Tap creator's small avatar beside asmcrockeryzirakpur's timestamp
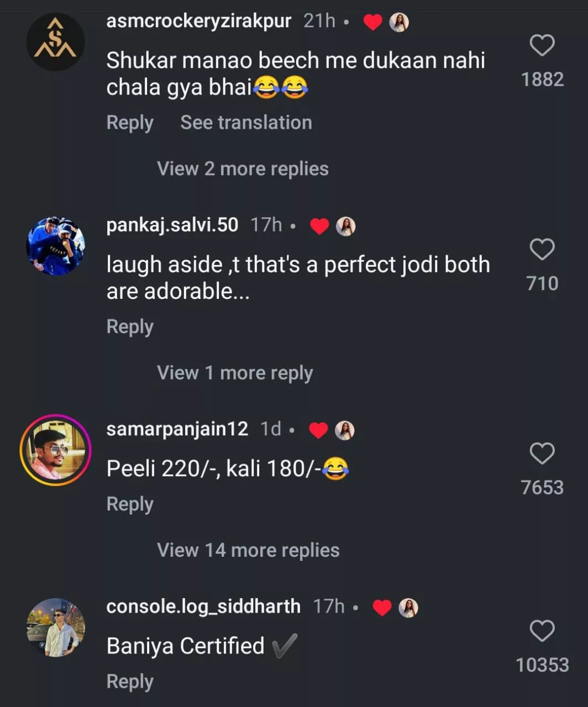The height and width of the screenshot is (707, 588). (x=399, y=22)
